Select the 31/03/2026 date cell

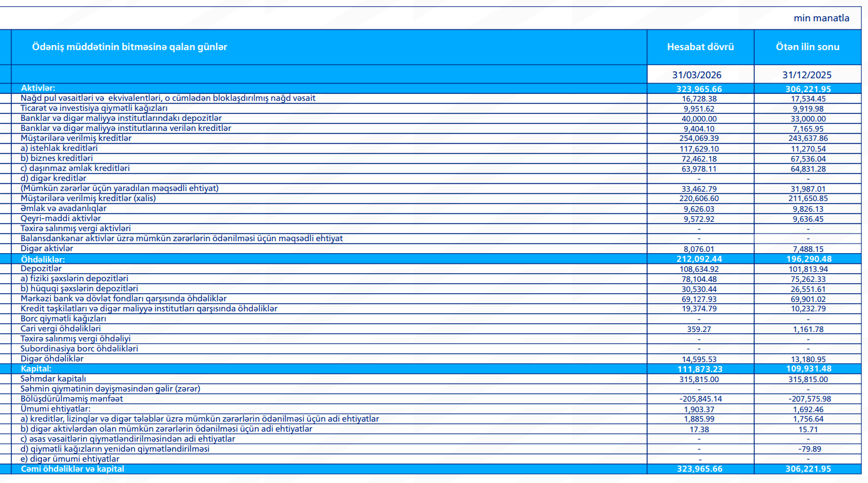pos(700,75)
